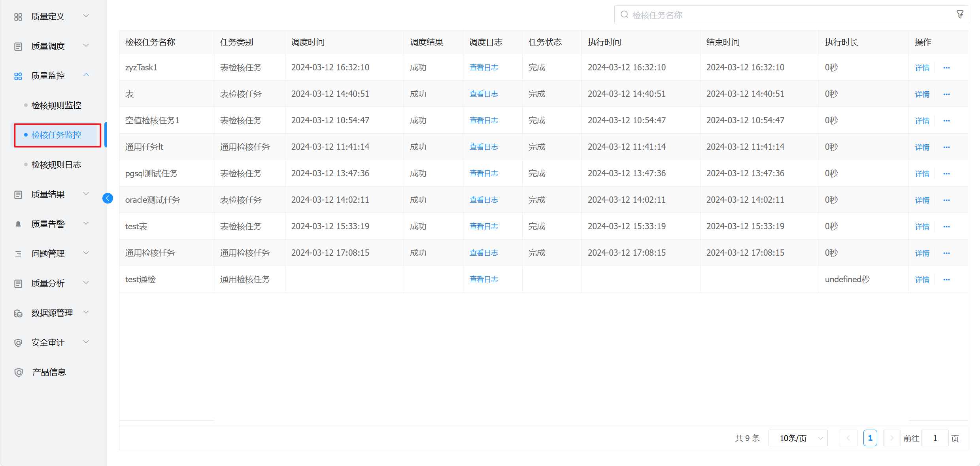Open more actions ellipsis for test通检 row
Image resolution: width=980 pixels, height=466 pixels.
946,280
